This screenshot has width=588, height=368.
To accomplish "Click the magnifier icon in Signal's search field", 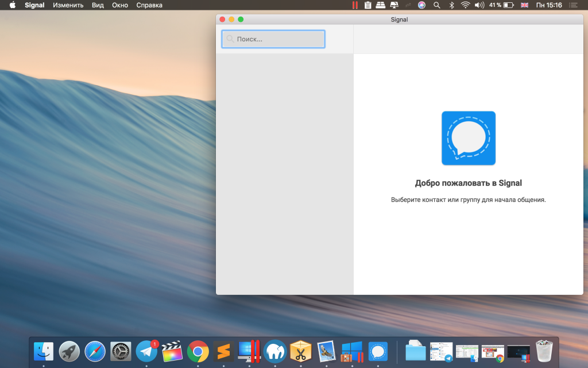I will pyautogui.click(x=230, y=39).
